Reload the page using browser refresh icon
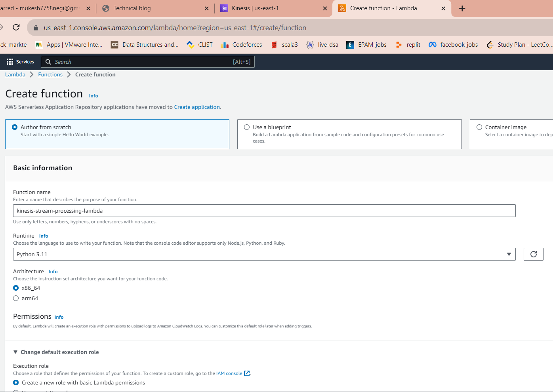The height and width of the screenshot is (392, 553). click(16, 27)
